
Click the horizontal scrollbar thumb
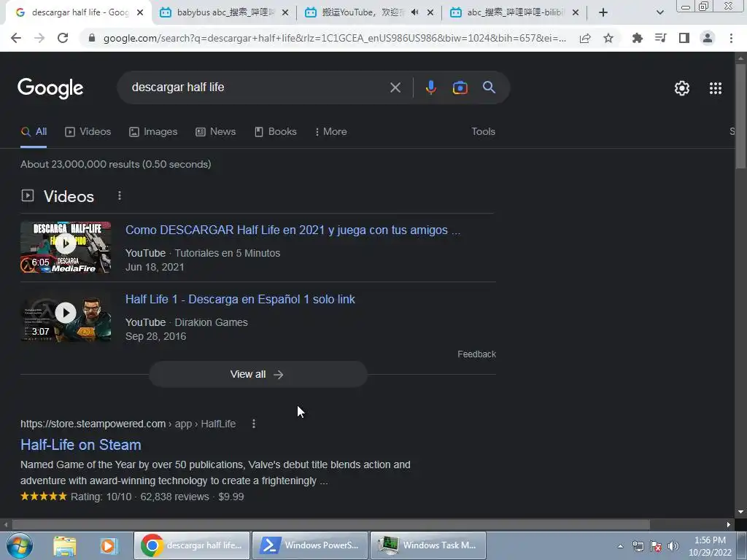click(x=330, y=525)
